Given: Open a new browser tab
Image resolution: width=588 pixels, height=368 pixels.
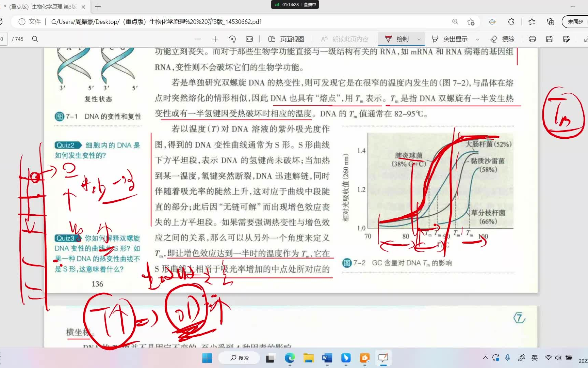Looking at the screenshot, I should click(x=98, y=7).
